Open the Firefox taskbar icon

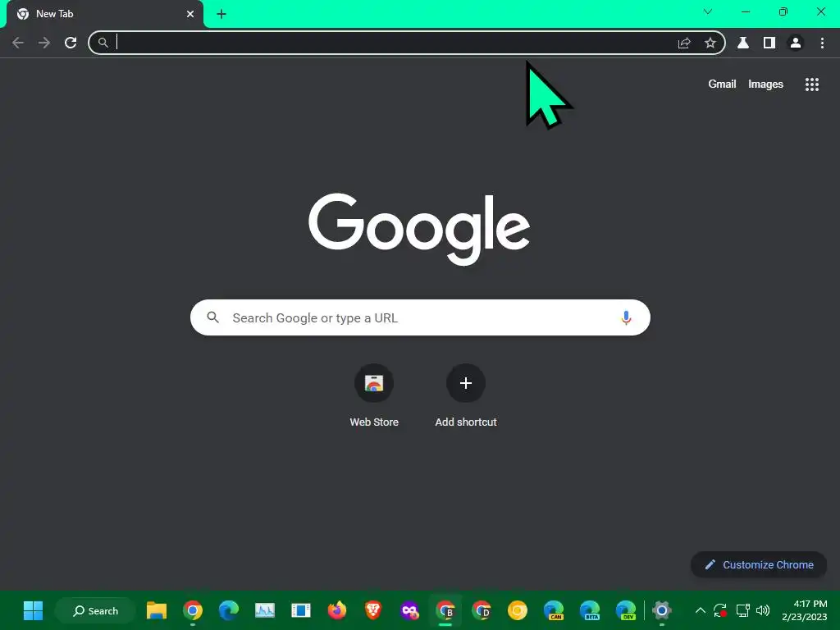coord(337,610)
